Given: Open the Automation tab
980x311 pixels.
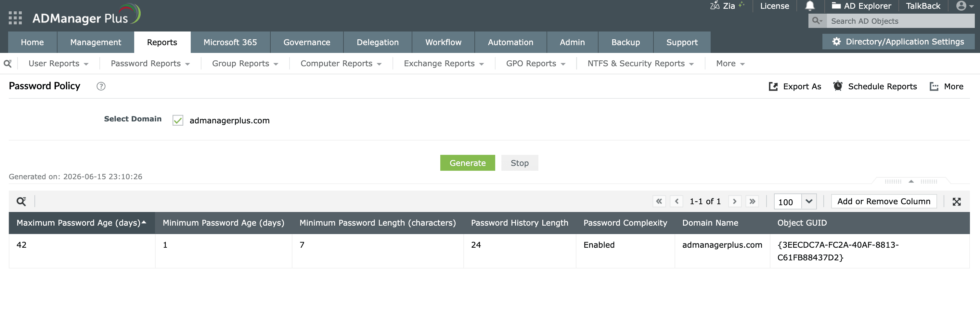Looking at the screenshot, I should (x=510, y=42).
